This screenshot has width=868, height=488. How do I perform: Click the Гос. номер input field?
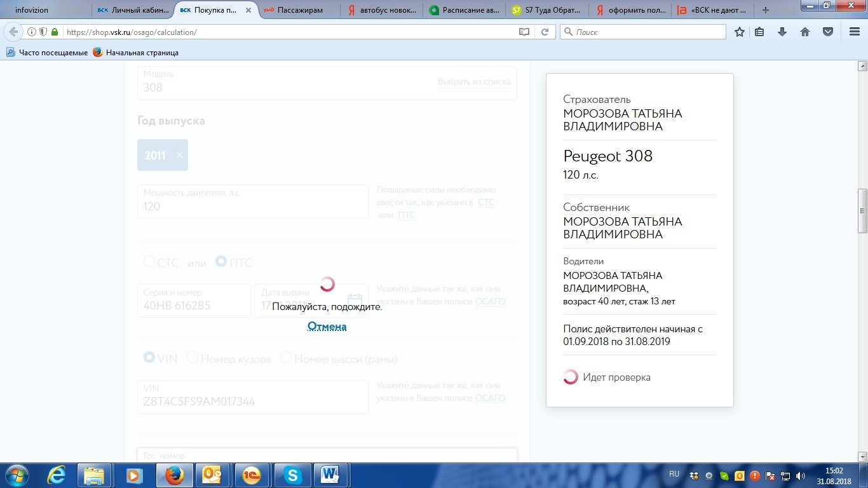[x=327, y=456]
